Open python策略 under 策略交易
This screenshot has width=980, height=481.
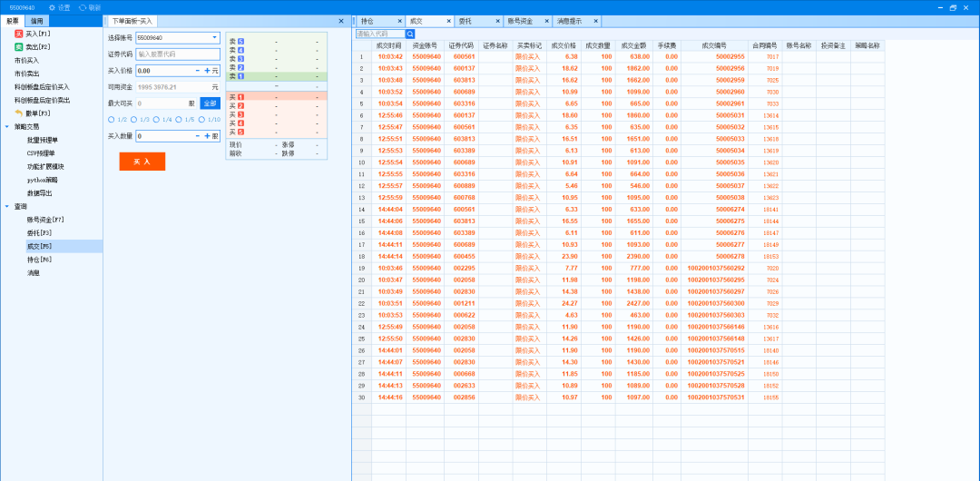click(x=42, y=180)
